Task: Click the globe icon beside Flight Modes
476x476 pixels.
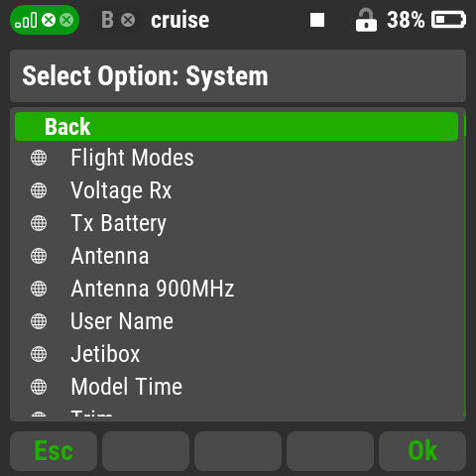Action: tap(39, 158)
